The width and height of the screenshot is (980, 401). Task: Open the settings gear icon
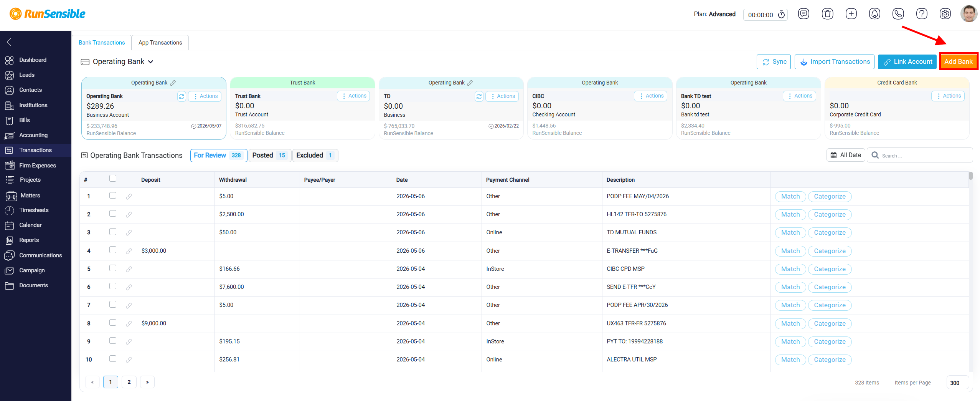[x=945, y=14]
